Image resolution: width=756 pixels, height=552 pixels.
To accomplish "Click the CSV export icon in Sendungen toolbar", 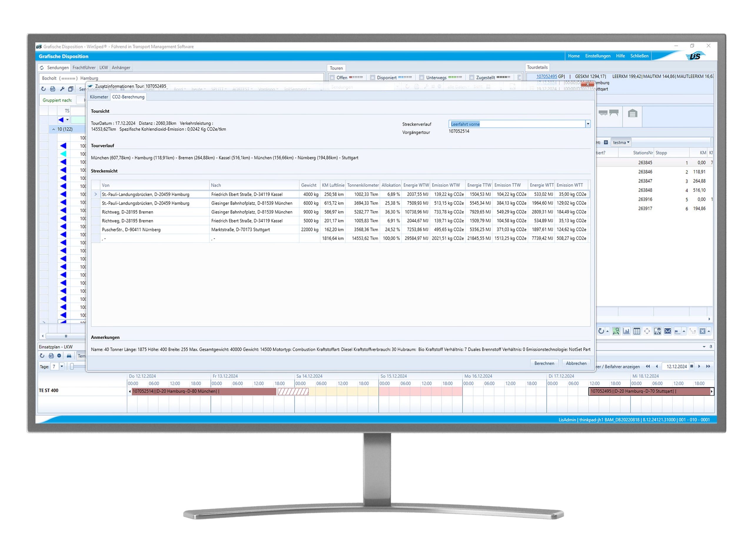I will pos(52,89).
